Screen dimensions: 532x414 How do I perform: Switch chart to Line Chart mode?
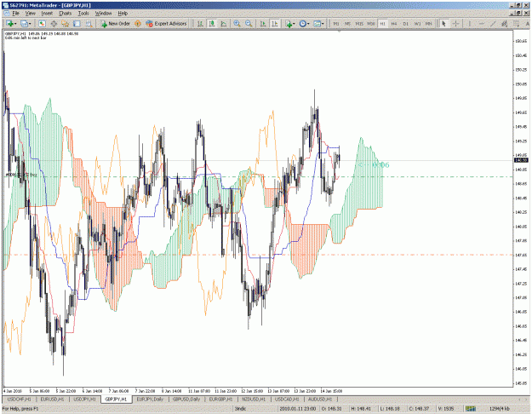[x=223, y=24]
